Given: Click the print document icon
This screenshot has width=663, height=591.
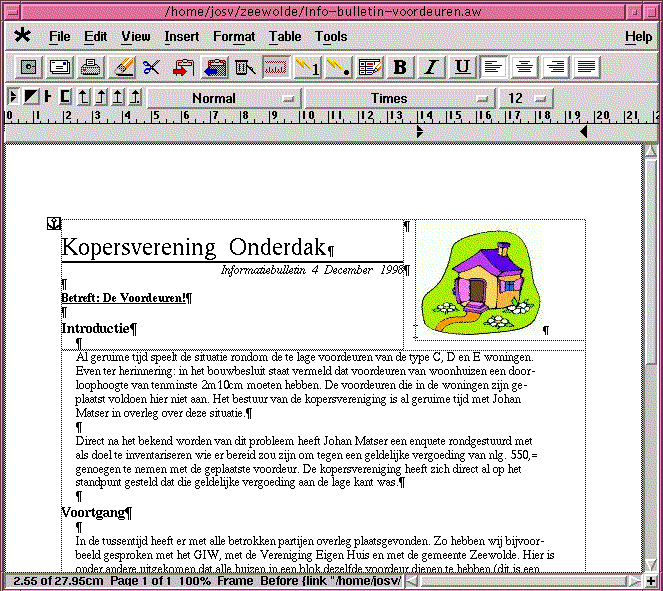Looking at the screenshot, I should click(x=90, y=67).
